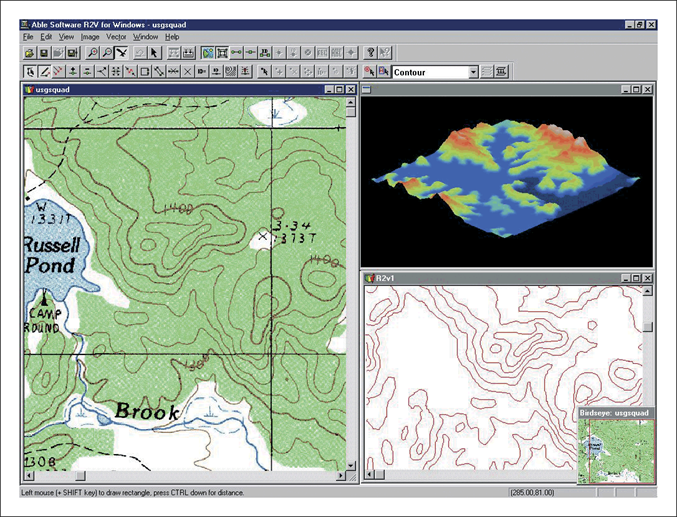Image resolution: width=677 pixels, height=517 pixels.
Task: Select the Zoom Out magnifier tool
Action: (106, 51)
